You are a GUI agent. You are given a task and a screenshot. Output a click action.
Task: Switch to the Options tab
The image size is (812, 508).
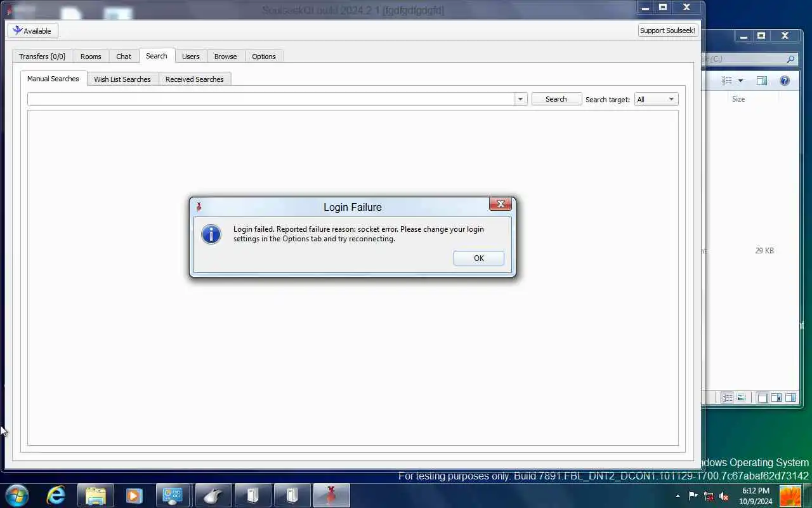[264, 57]
